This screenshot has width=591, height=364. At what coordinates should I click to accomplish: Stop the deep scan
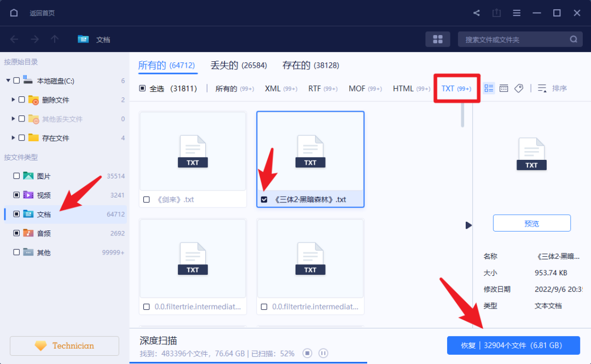tap(307, 354)
